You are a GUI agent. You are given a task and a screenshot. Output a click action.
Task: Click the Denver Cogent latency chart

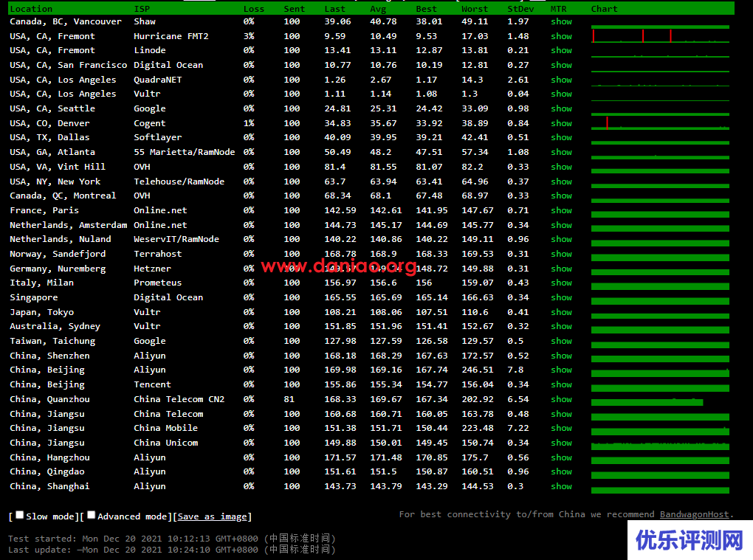tap(660, 122)
